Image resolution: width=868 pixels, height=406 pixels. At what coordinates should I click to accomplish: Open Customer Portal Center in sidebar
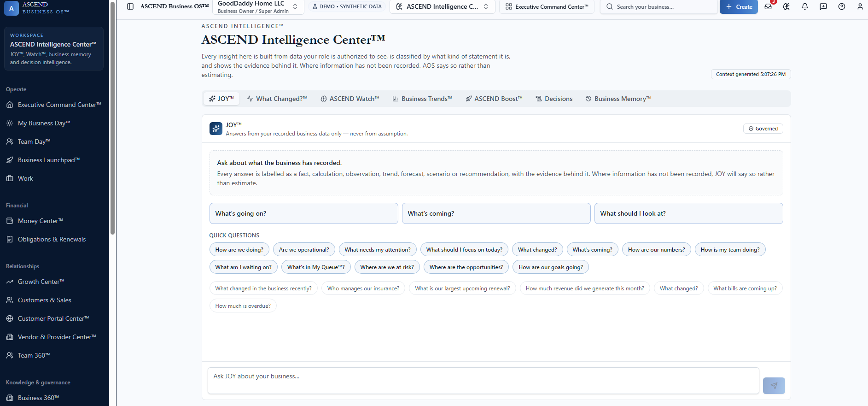click(54, 318)
